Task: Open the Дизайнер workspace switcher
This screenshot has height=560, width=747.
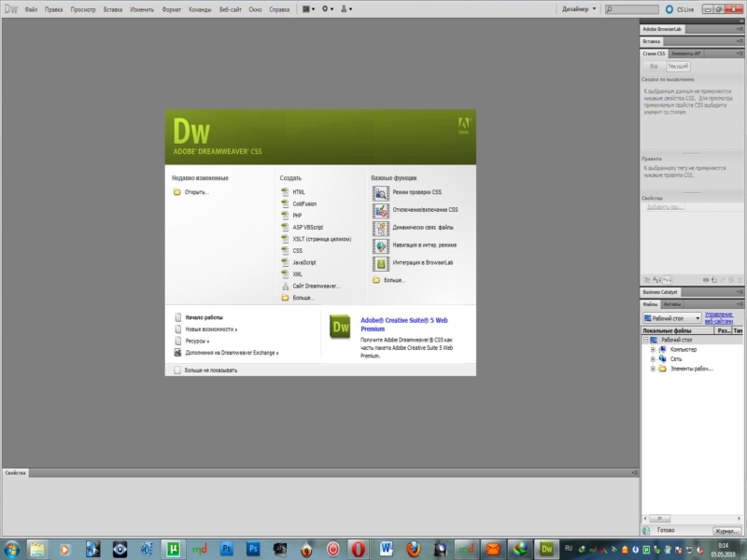Action: click(578, 9)
